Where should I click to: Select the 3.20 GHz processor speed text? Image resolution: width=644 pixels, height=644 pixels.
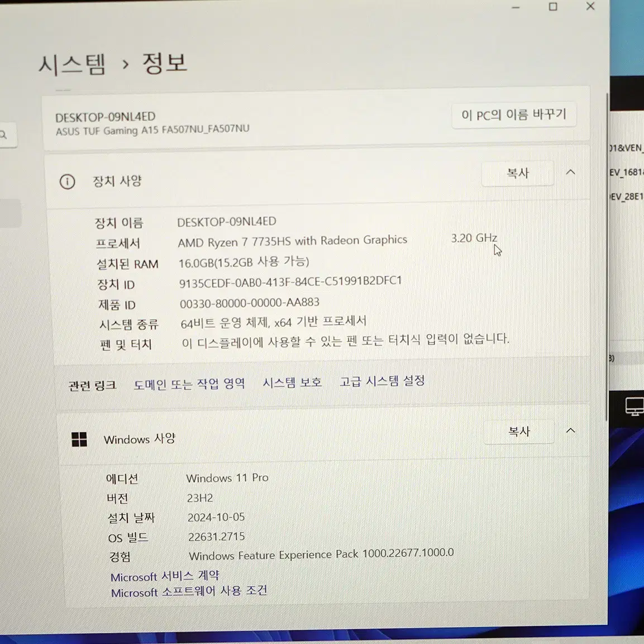(x=474, y=238)
